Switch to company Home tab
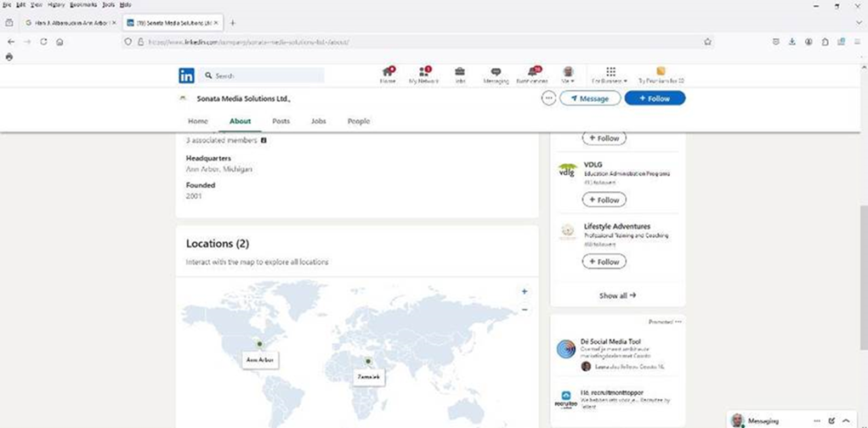The height and width of the screenshot is (428, 868). 197,121
